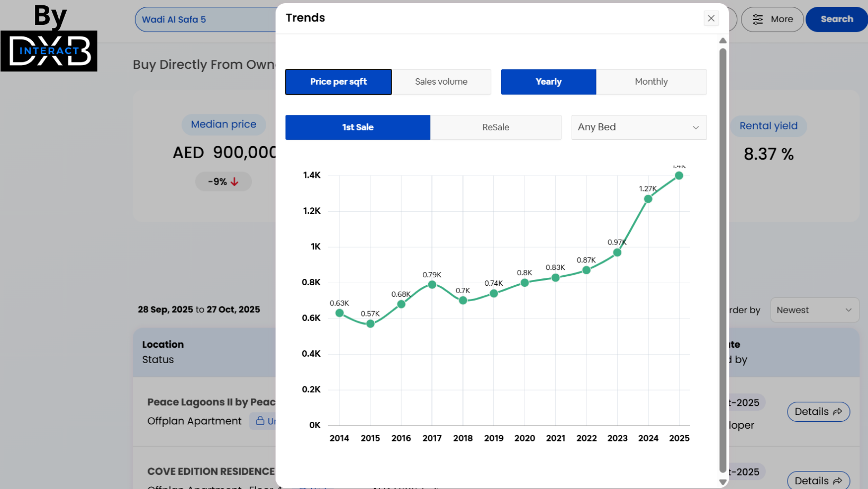
Task: Expand the Any Bed dropdown
Action: (638, 128)
